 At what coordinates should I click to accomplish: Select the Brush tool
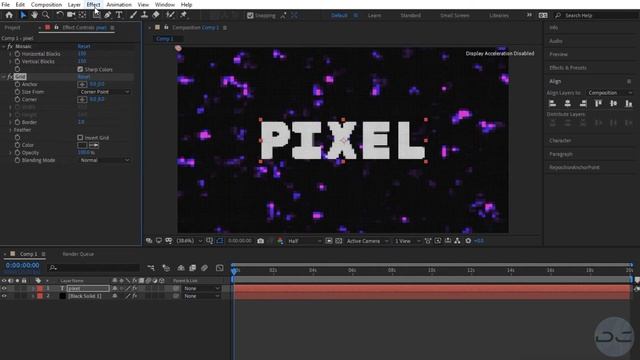(x=133, y=15)
